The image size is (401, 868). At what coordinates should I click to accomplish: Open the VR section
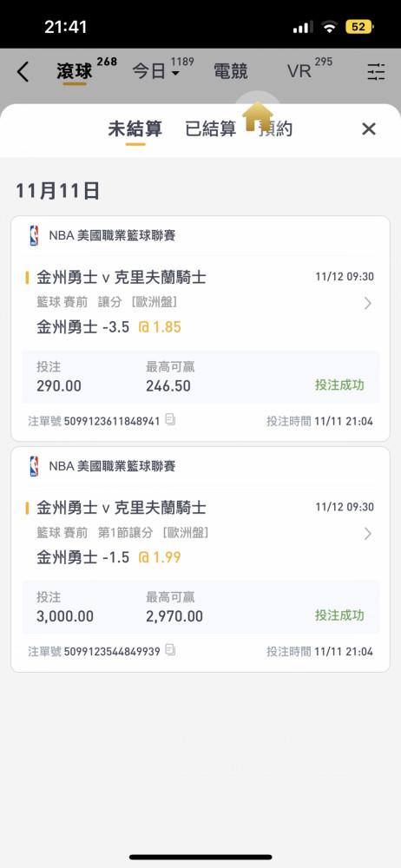[x=299, y=71]
